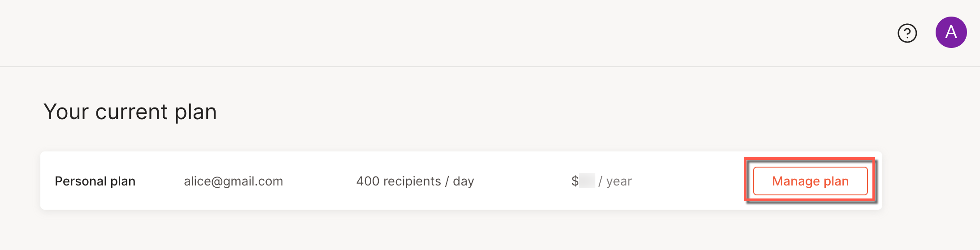This screenshot has width=980, height=250.
Task: Click the purple account avatar A
Action: click(x=951, y=32)
